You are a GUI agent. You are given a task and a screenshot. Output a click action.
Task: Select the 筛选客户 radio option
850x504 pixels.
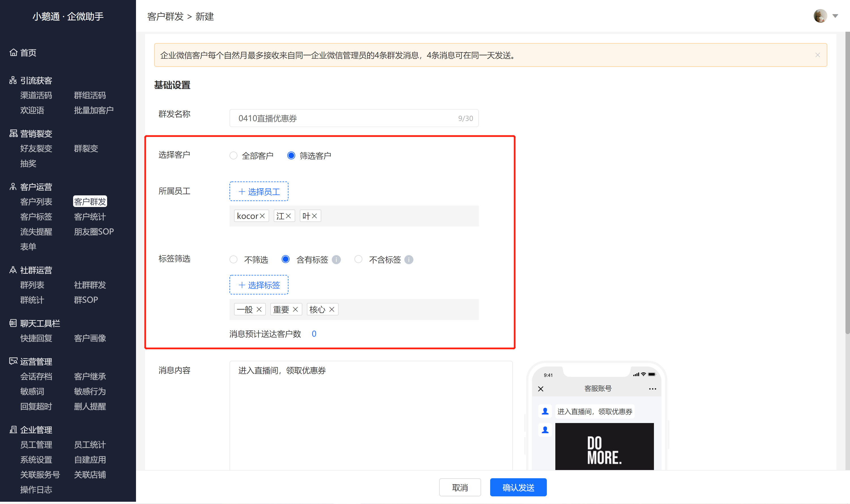(291, 155)
